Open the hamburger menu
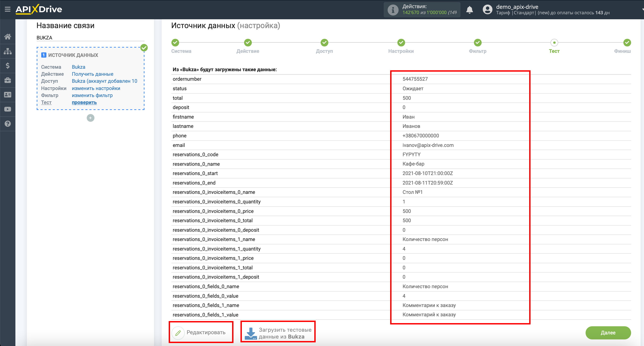Viewport: 644px width, 346px height. tap(7, 10)
